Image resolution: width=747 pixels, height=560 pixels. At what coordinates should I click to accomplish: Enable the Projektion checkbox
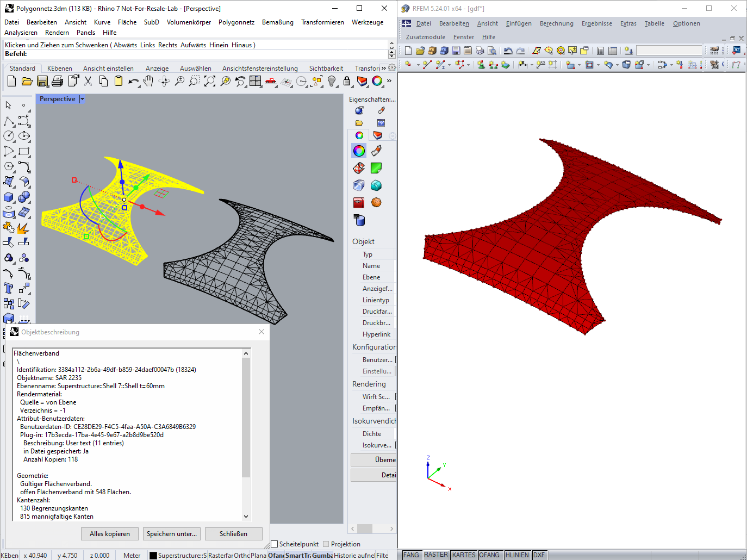[326, 544]
